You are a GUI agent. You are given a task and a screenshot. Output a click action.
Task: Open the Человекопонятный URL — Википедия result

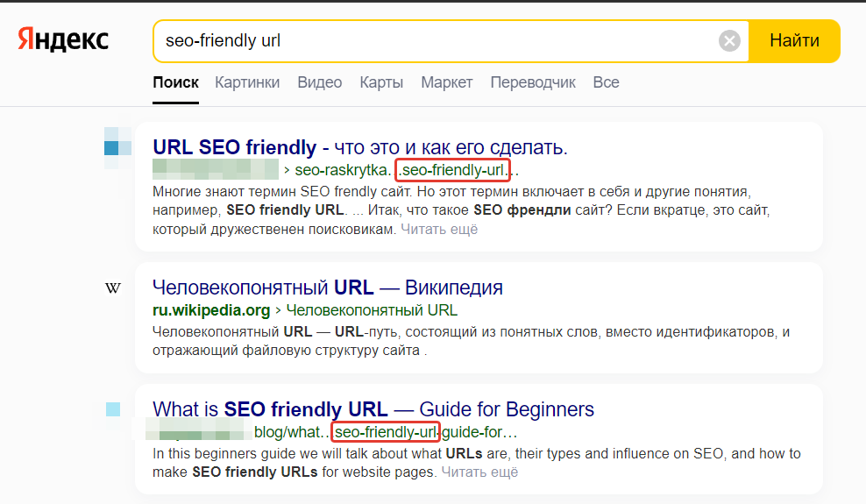tap(328, 287)
